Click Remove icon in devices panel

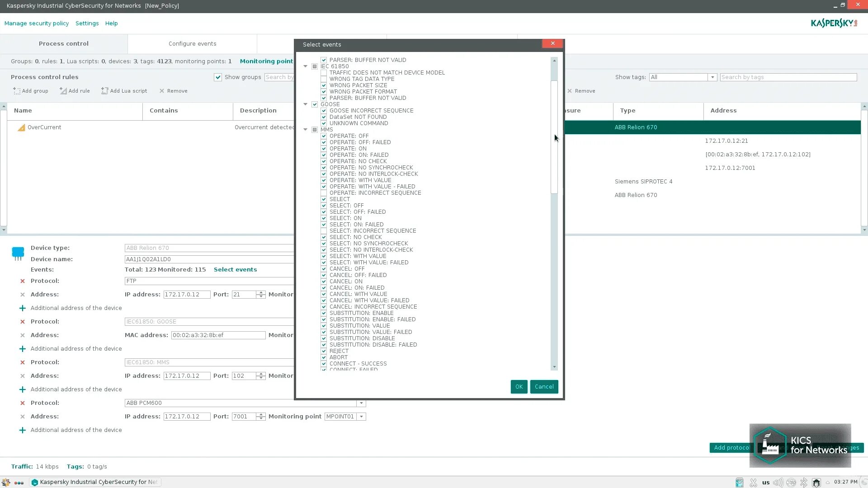click(570, 91)
